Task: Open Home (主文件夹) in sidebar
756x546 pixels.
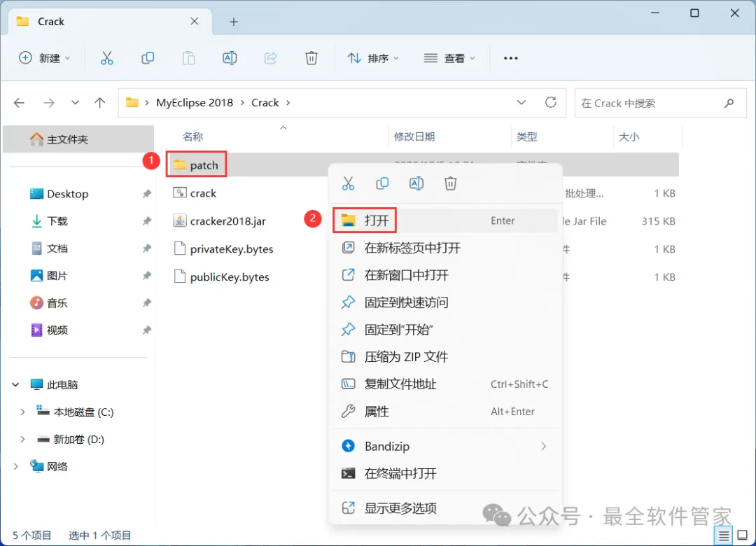Action: click(x=78, y=139)
